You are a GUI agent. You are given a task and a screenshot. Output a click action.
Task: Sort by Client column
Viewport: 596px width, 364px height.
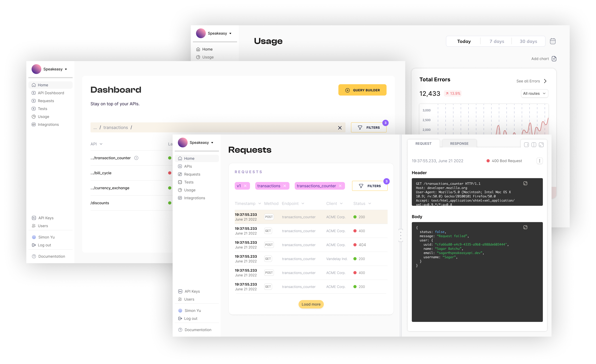334,204
